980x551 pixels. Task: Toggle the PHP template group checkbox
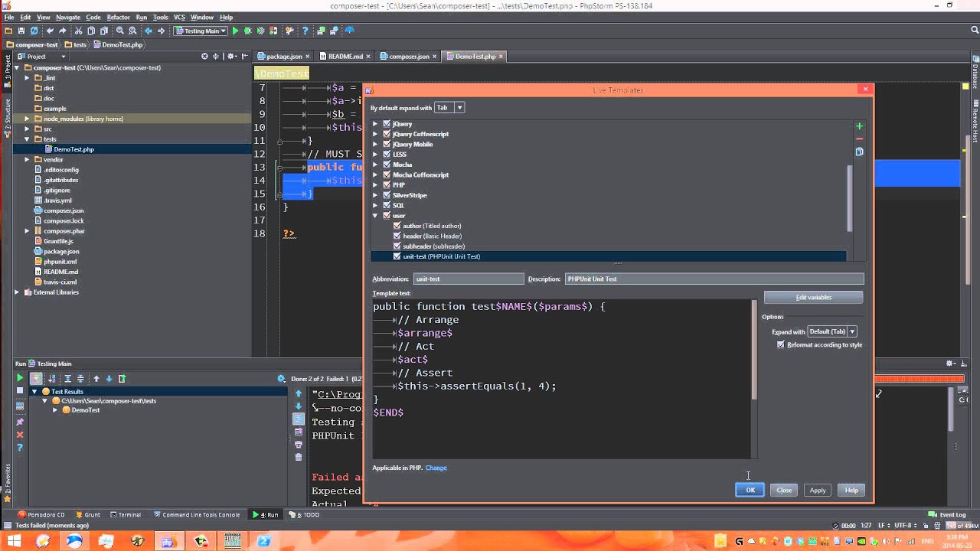click(387, 185)
